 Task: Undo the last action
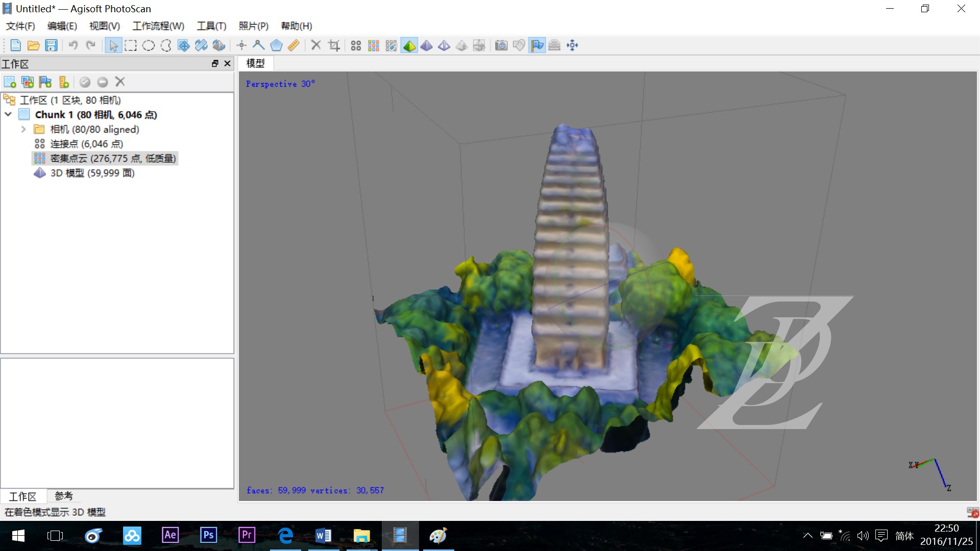coord(73,45)
